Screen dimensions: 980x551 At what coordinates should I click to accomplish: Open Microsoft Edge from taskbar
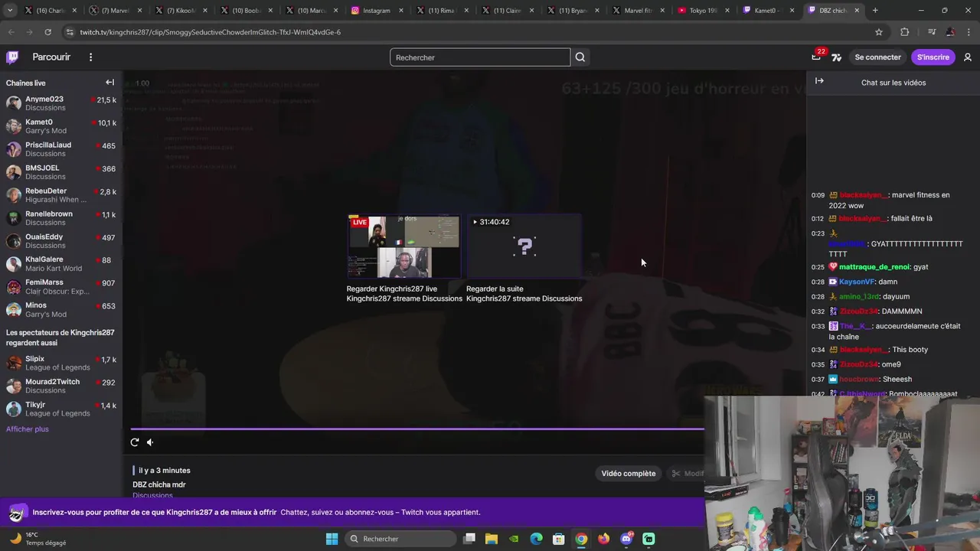[x=537, y=539]
